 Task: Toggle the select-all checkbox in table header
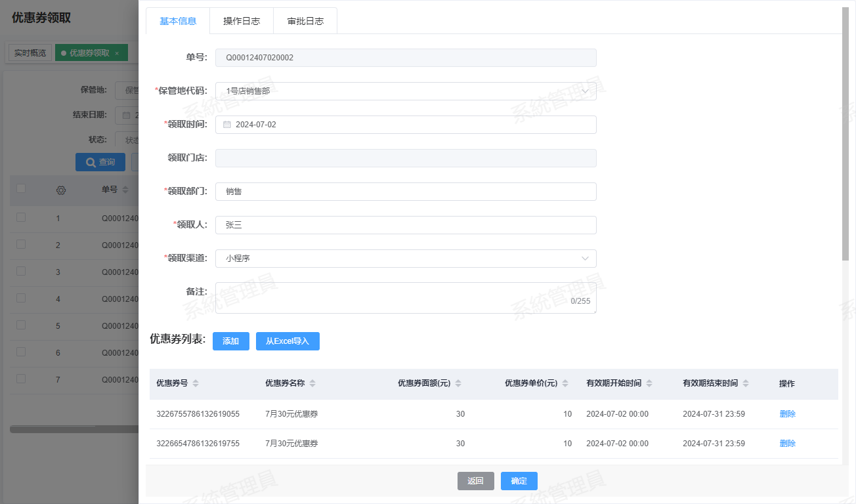pos(21,189)
